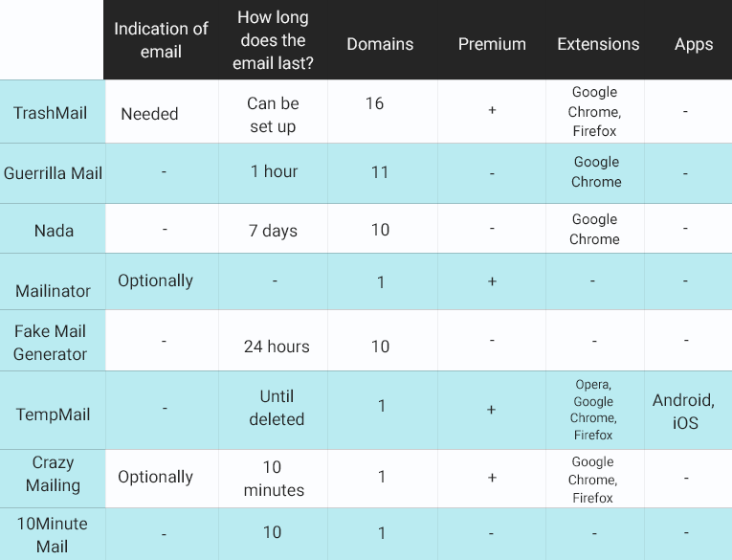Click the 'Needed' cell for TrashMail

click(149, 114)
